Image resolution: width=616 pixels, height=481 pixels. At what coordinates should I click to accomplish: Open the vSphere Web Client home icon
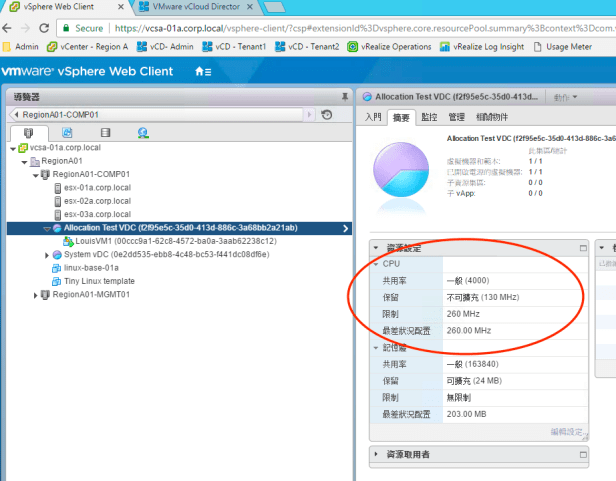[202, 71]
